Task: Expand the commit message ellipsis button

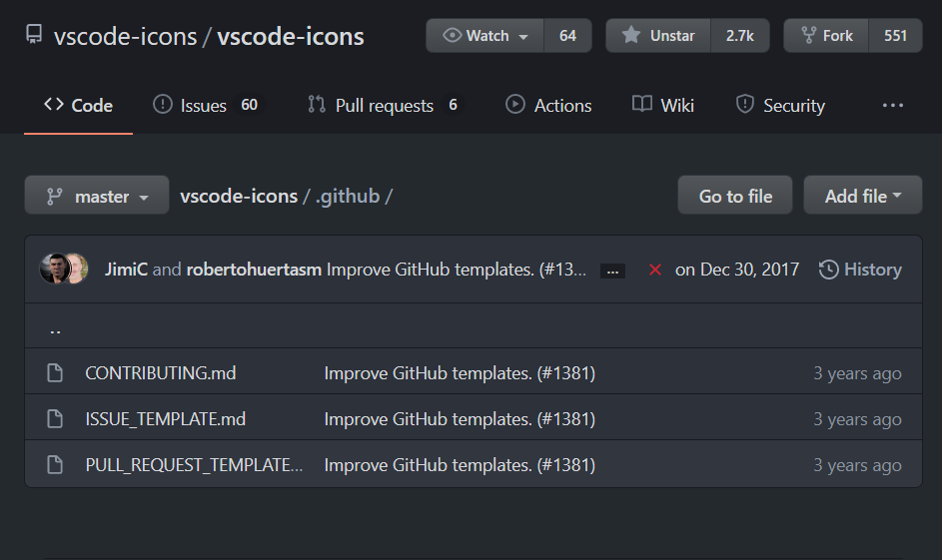Action: tap(612, 271)
